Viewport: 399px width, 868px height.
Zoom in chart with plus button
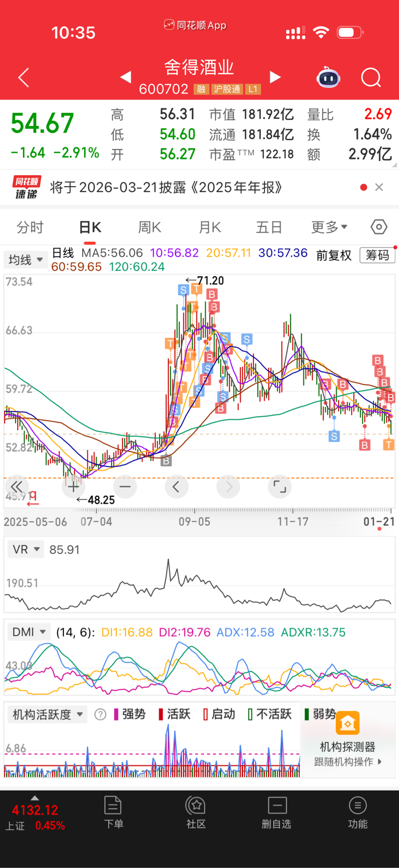73,487
